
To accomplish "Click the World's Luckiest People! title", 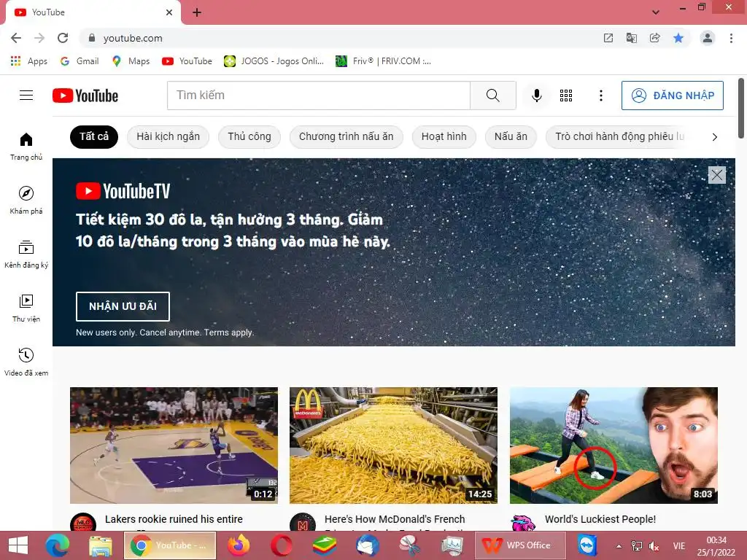I will pos(600,519).
